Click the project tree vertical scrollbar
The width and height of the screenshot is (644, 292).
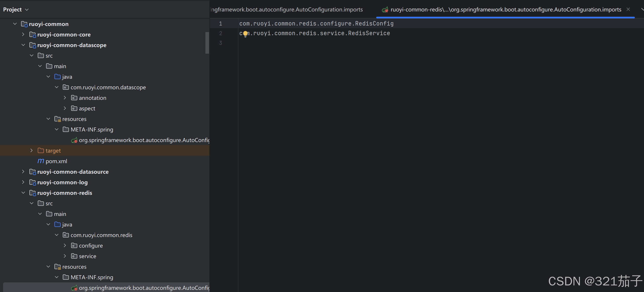[207, 43]
